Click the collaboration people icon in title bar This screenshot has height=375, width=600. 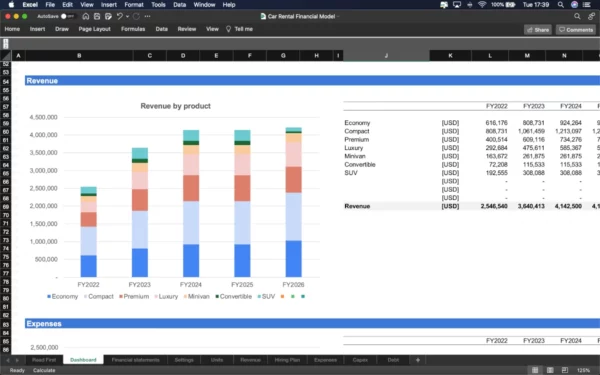tap(592, 16)
